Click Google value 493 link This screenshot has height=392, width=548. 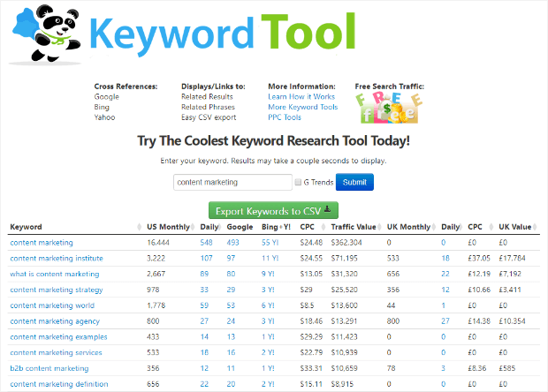click(232, 243)
